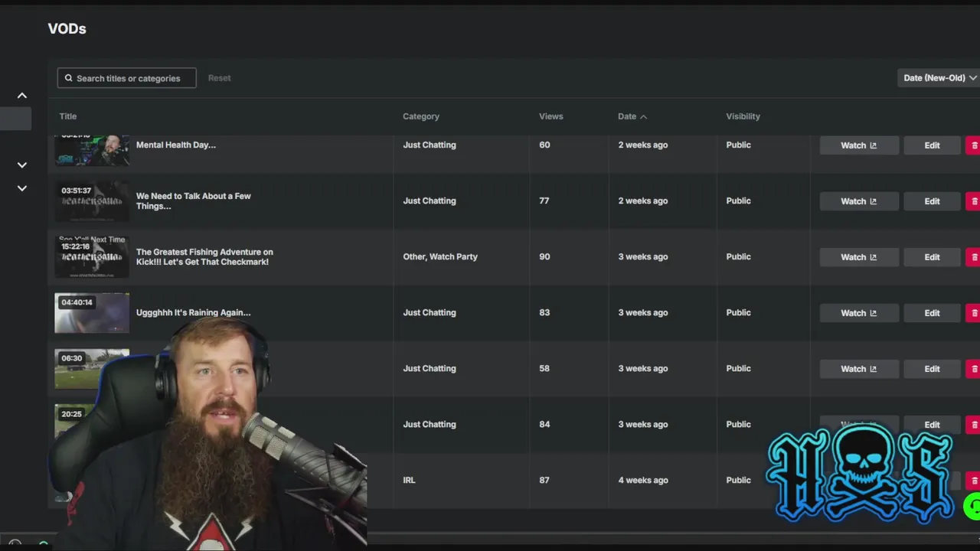Screen dimensions: 980x551
Task: Watch Mental Health Day VOD
Action: (x=859, y=145)
